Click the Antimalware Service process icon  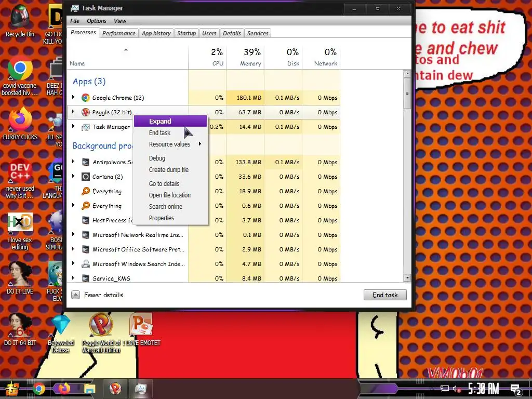86,162
